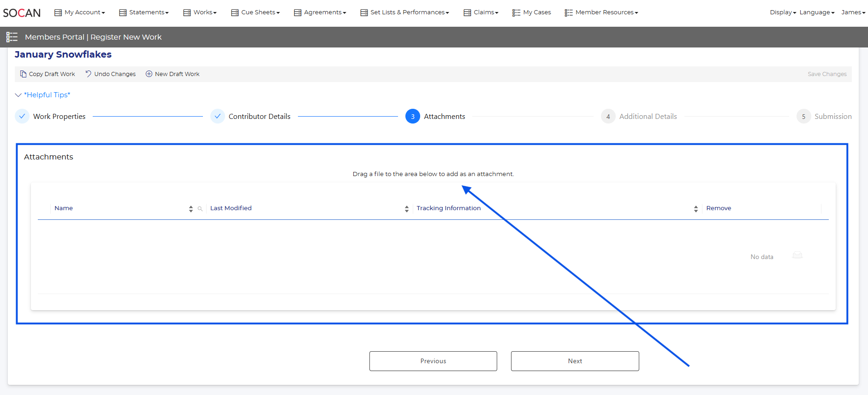The width and height of the screenshot is (868, 395).
Task: Click the New Draft Work plus icon
Action: coord(149,74)
